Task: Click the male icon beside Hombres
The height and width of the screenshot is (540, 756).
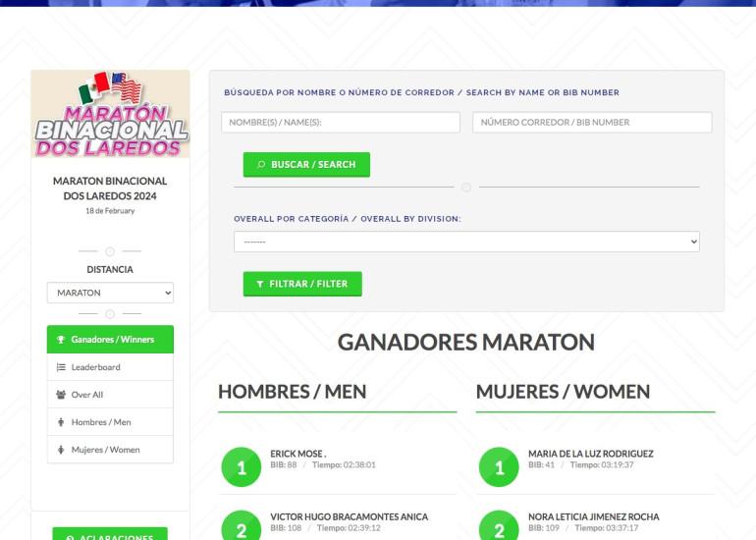Action: pos(61,422)
